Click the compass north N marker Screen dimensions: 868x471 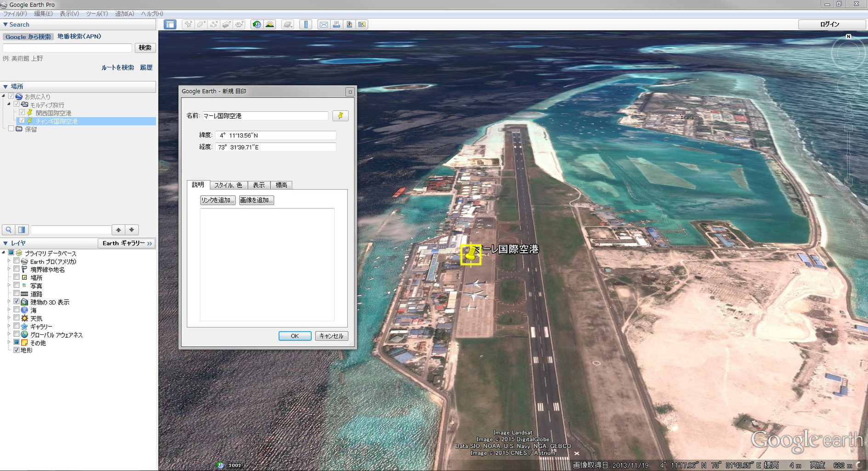pyautogui.click(x=849, y=36)
